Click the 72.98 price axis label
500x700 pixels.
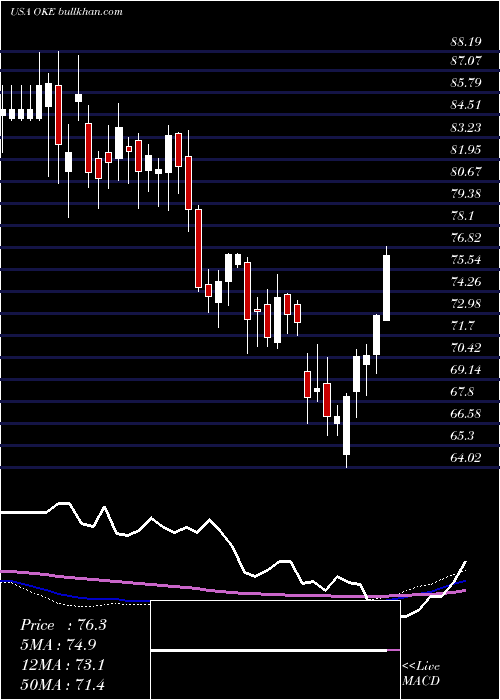click(466, 304)
